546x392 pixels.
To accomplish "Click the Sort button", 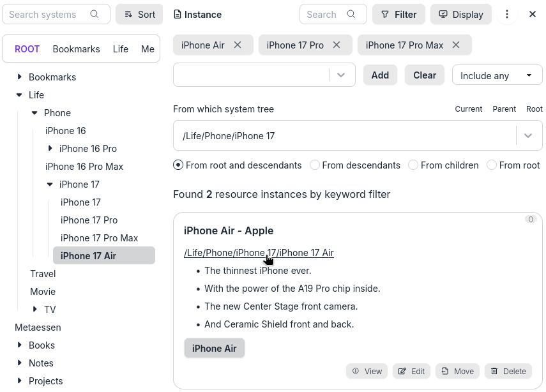I will 139,14.
